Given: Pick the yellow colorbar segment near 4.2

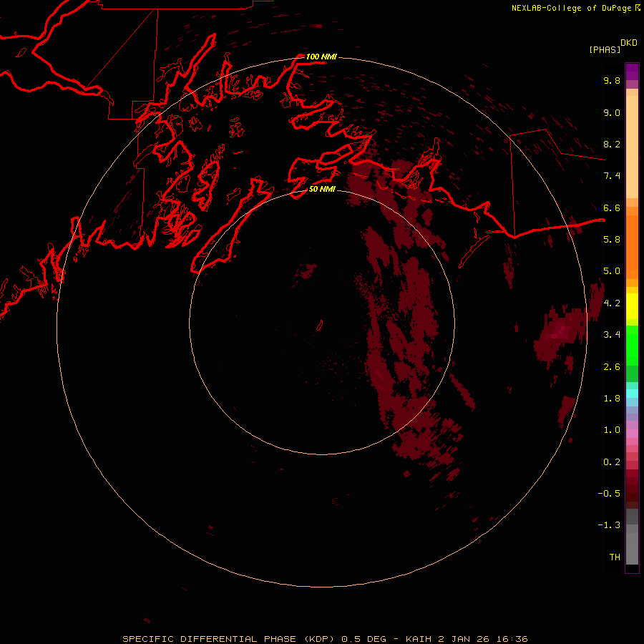Looking at the screenshot, I should click(x=632, y=306).
